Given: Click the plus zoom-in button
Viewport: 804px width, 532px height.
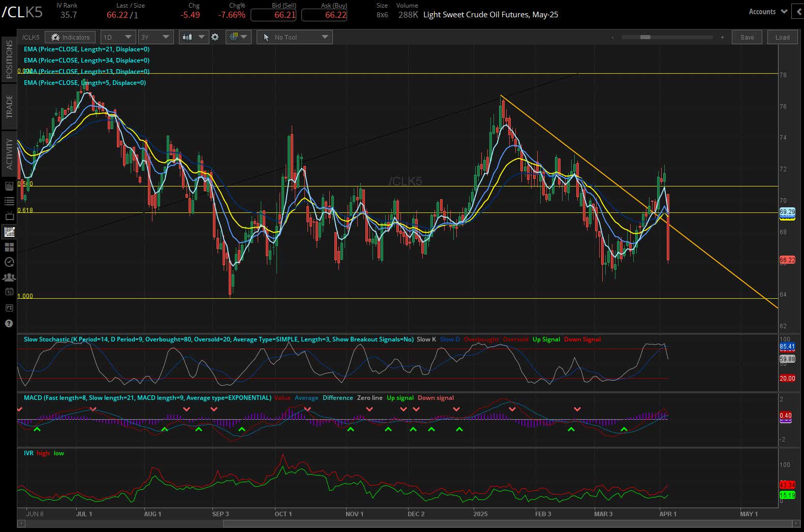Looking at the screenshot, I should (722, 38).
